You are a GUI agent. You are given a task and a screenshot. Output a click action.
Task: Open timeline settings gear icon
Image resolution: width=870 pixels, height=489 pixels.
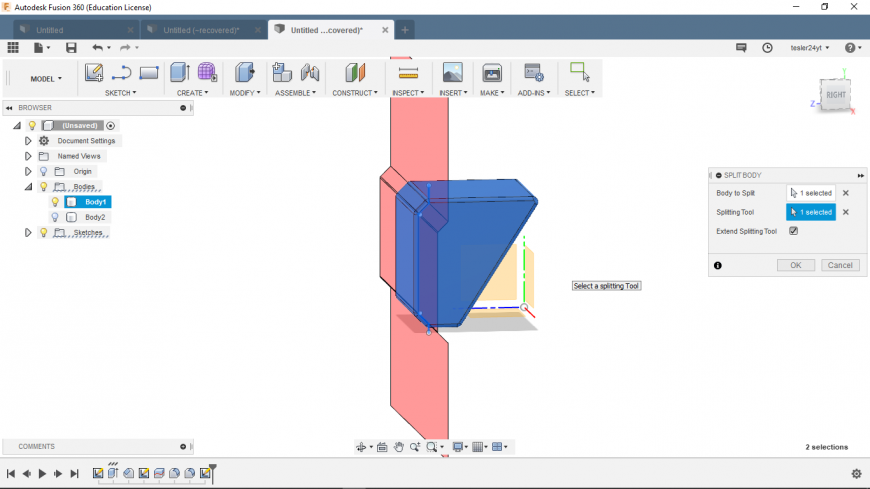[856, 473]
